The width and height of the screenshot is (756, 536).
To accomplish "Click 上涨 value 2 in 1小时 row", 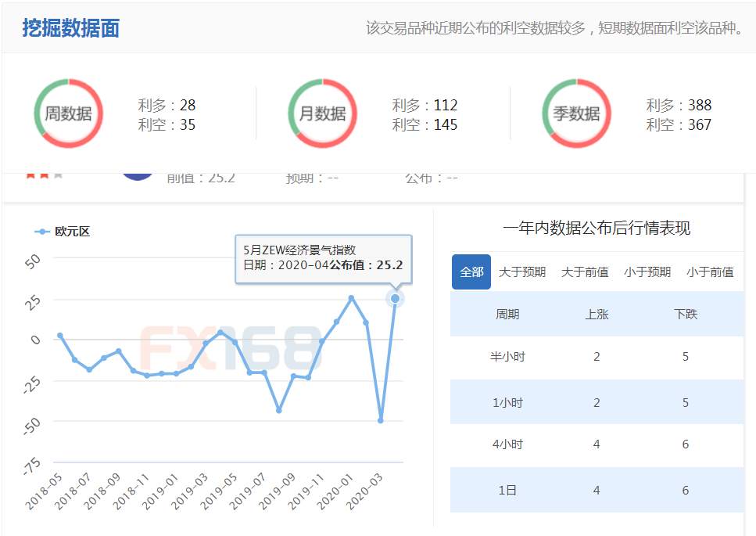I will (597, 402).
